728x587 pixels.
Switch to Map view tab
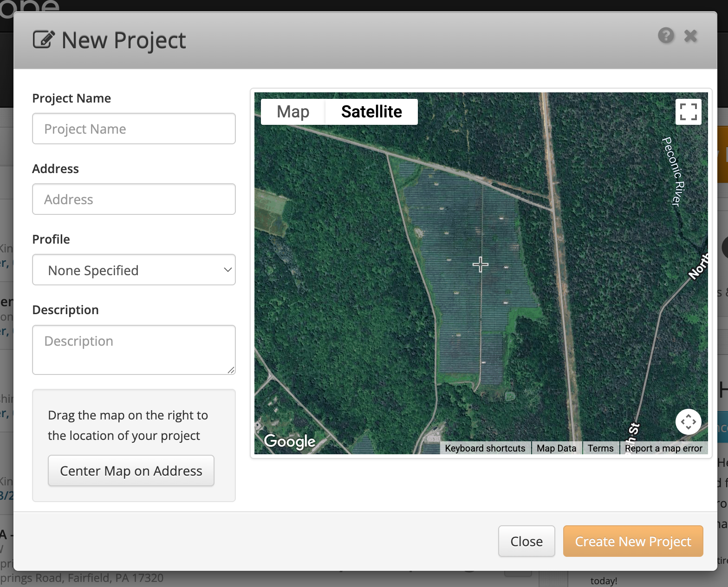293,112
